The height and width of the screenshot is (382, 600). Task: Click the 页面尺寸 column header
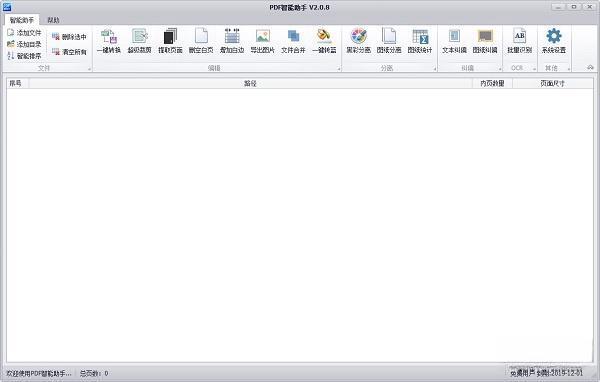pyautogui.click(x=553, y=83)
